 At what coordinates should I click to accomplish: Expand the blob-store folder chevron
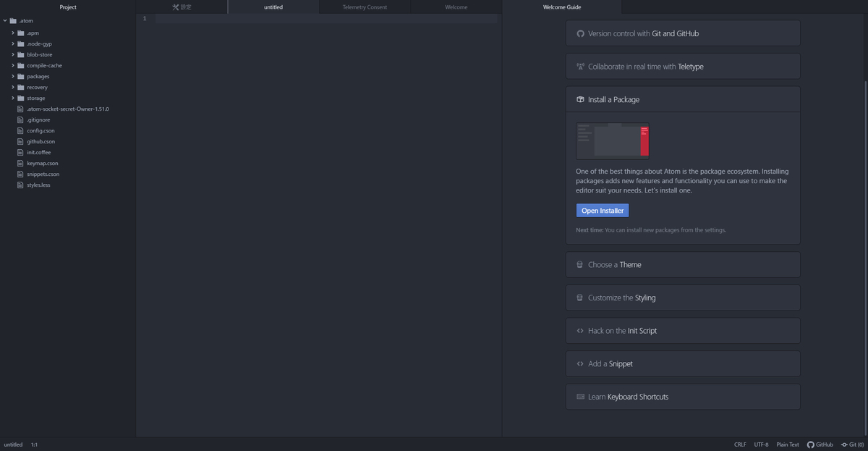[x=12, y=54]
